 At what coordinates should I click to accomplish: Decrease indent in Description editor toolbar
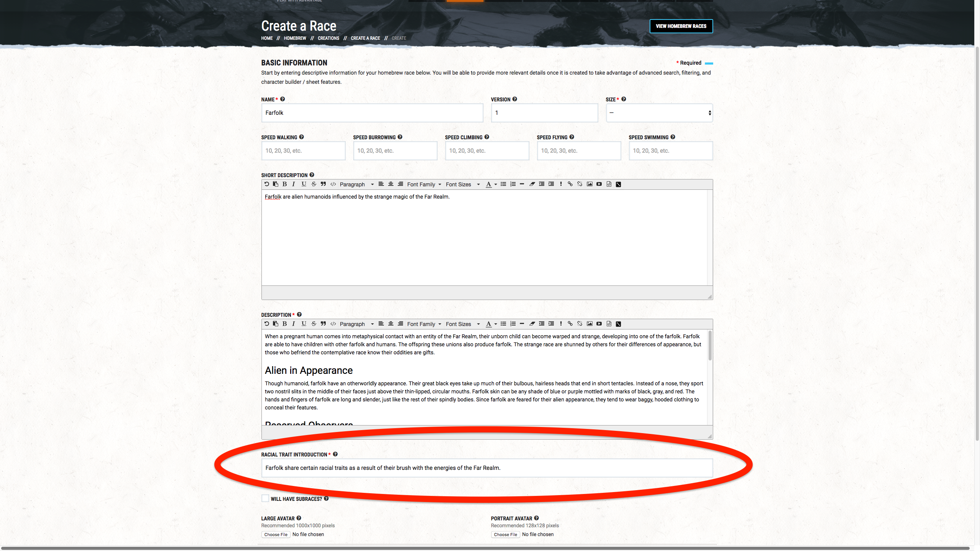(542, 324)
